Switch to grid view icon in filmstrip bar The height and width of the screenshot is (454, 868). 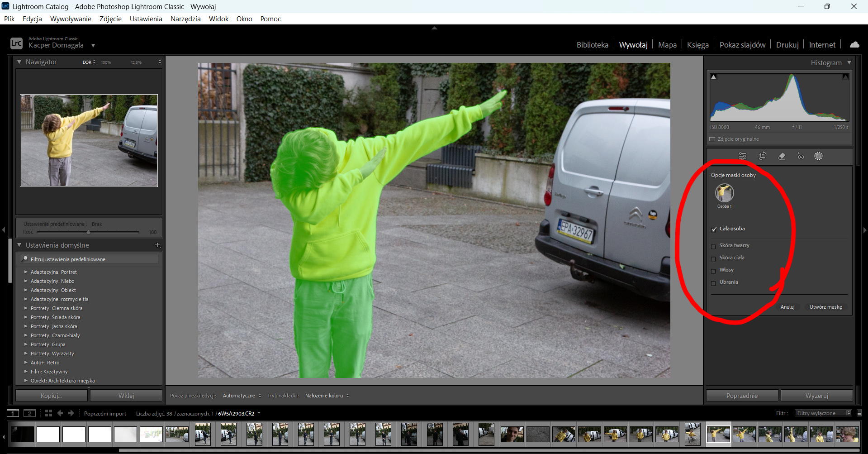(48, 413)
